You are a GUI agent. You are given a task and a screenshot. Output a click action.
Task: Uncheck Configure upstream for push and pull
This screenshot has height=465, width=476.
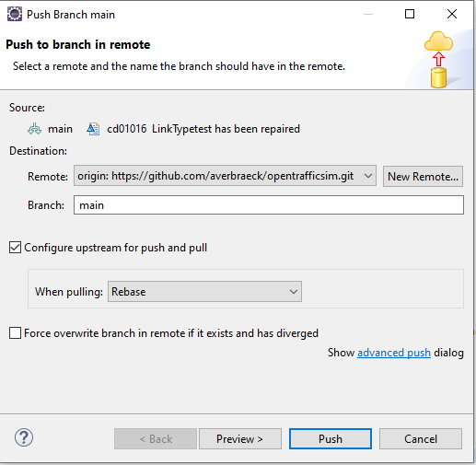tap(15, 248)
